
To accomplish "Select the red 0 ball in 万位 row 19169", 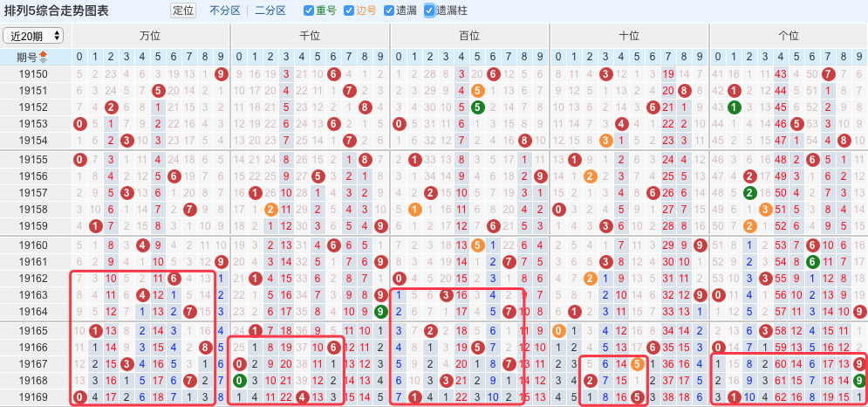I will [79, 397].
